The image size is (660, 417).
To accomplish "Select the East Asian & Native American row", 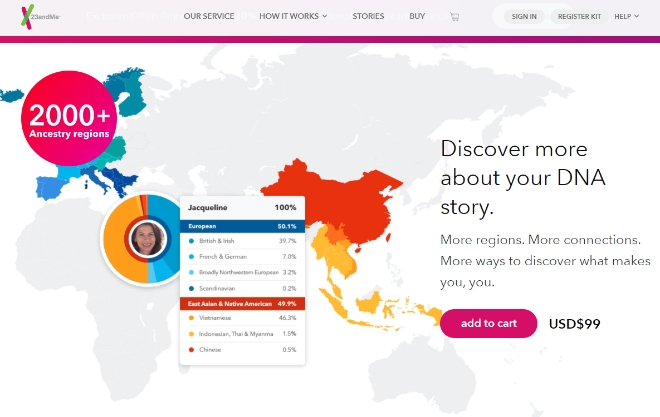I will tap(241, 302).
